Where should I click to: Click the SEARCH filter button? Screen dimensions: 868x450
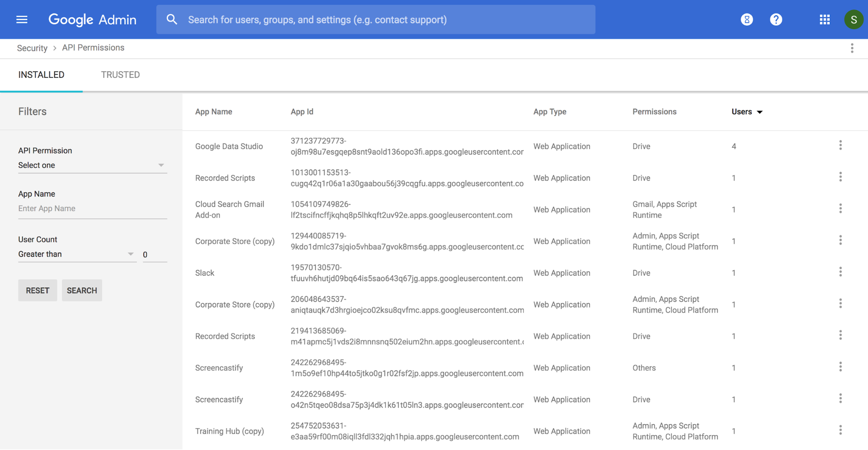(x=82, y=290)
